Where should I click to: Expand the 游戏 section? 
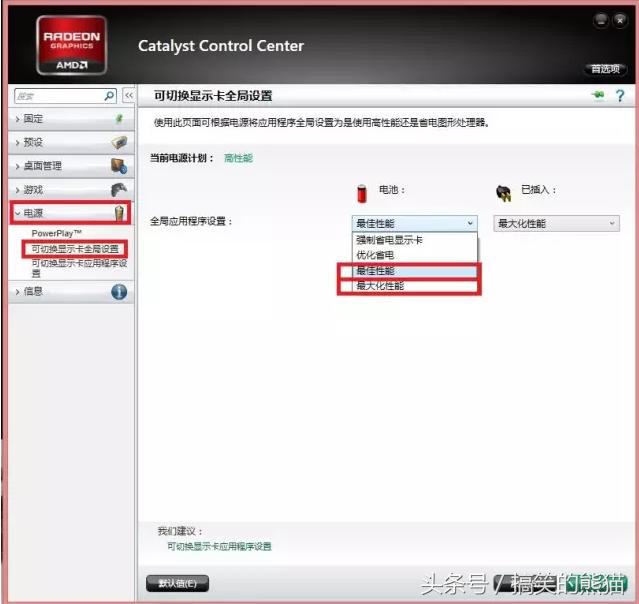[71, 190]
